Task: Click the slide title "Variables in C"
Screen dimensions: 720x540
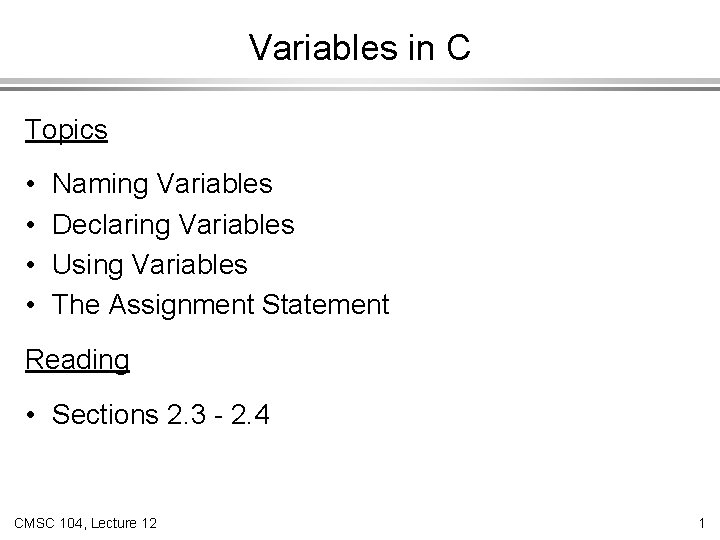Action: tap(359, 47)
